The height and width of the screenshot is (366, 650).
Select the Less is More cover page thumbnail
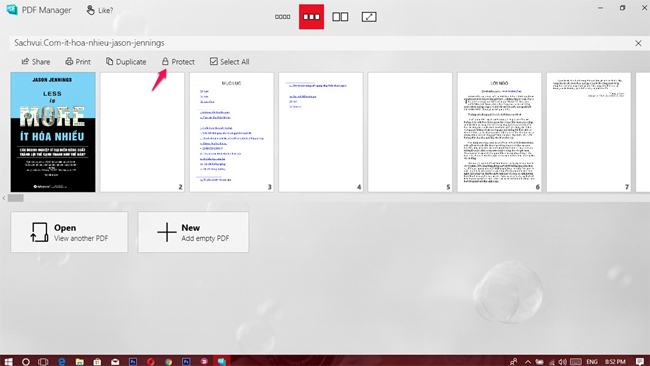pos(53,132)
